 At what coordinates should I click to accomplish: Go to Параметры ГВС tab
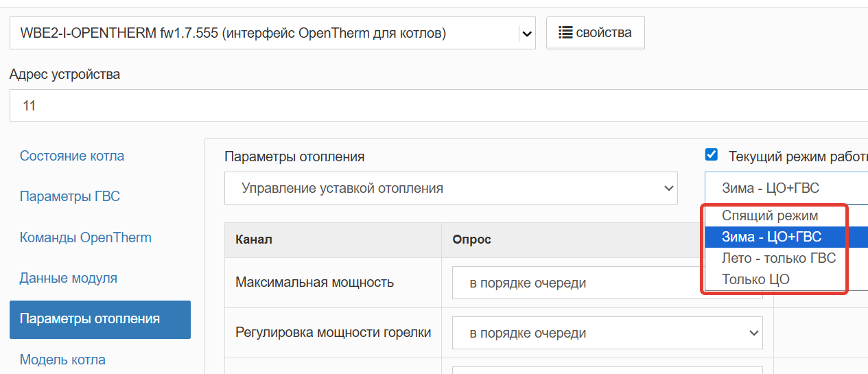coord(70,196)
